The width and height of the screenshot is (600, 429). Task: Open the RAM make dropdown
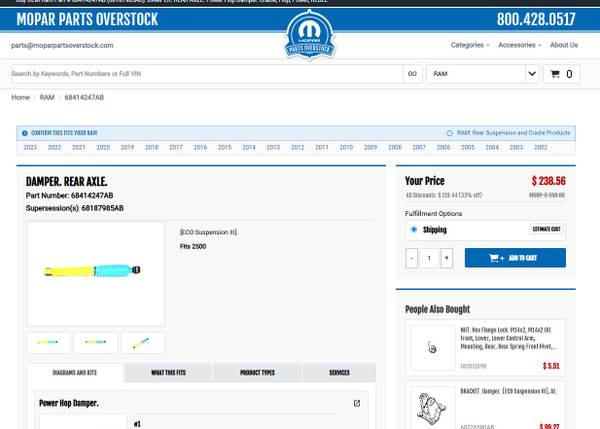483,74
